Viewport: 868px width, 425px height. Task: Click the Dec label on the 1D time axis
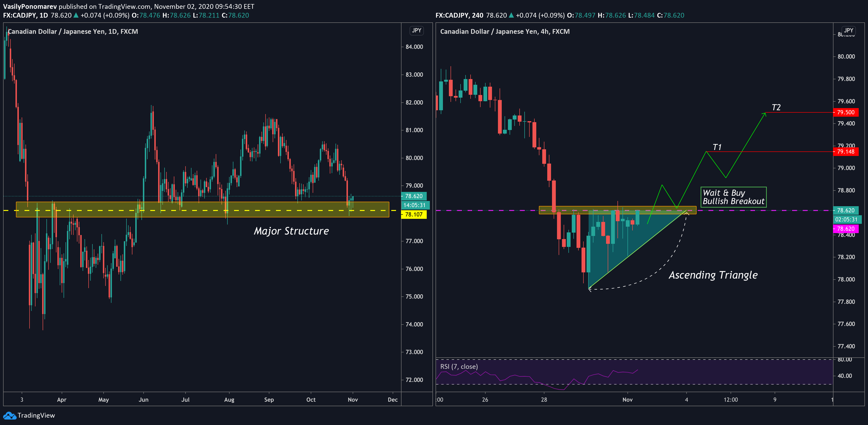392,400
